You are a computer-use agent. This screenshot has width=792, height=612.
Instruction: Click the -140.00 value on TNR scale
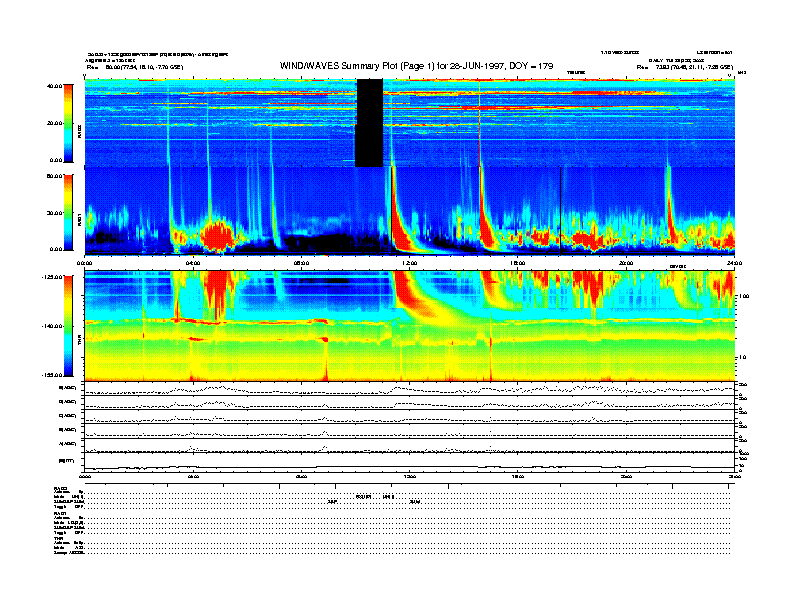pyautogui.click(x=52, y=326)
